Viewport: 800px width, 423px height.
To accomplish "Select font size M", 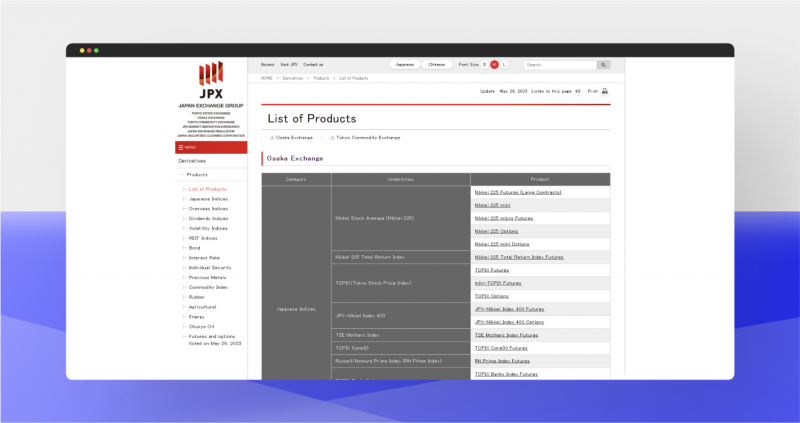I will tap(494, 65).
